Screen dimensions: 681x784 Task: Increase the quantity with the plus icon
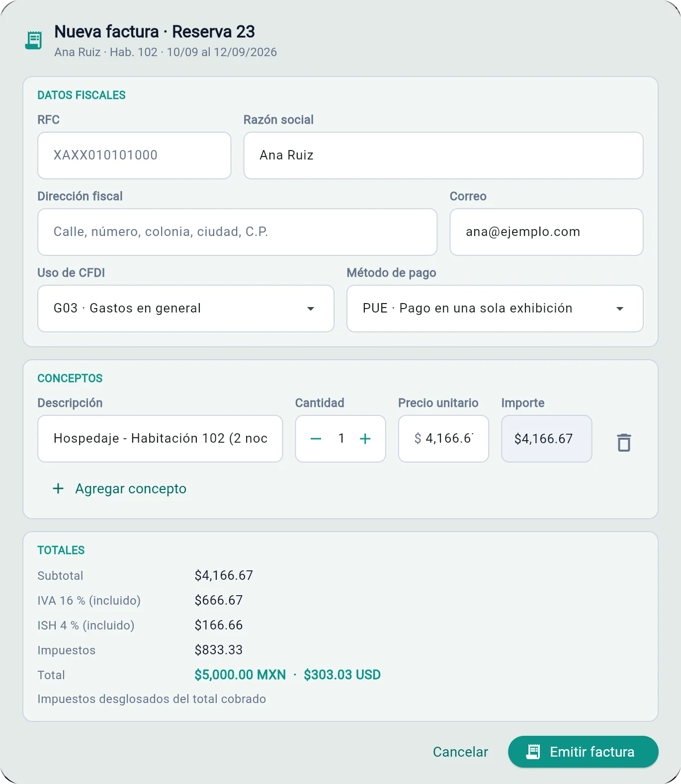(365, 439)
